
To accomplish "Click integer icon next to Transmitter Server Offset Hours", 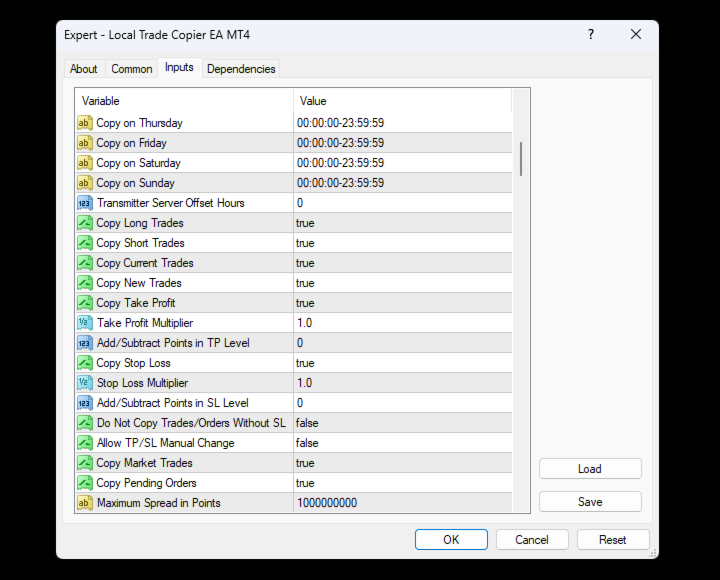I will point(85,203).
